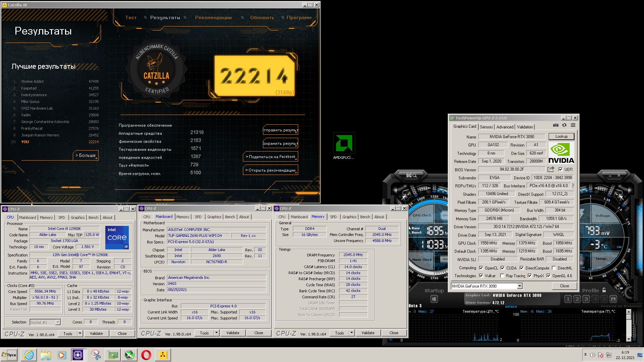Click the Afterburner profile lock icon

[604, 290]
